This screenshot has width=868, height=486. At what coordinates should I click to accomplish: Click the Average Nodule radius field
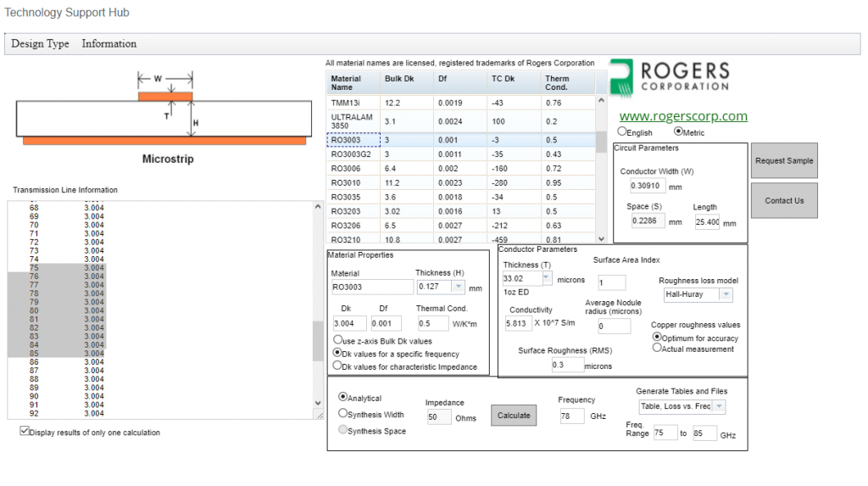coord(614,327)
